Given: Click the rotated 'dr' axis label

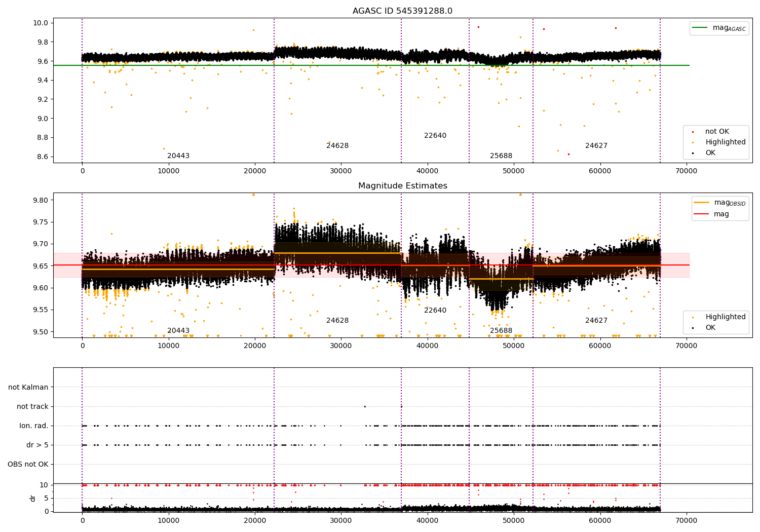Looking at the screenshot, I should tap(33, 498).
